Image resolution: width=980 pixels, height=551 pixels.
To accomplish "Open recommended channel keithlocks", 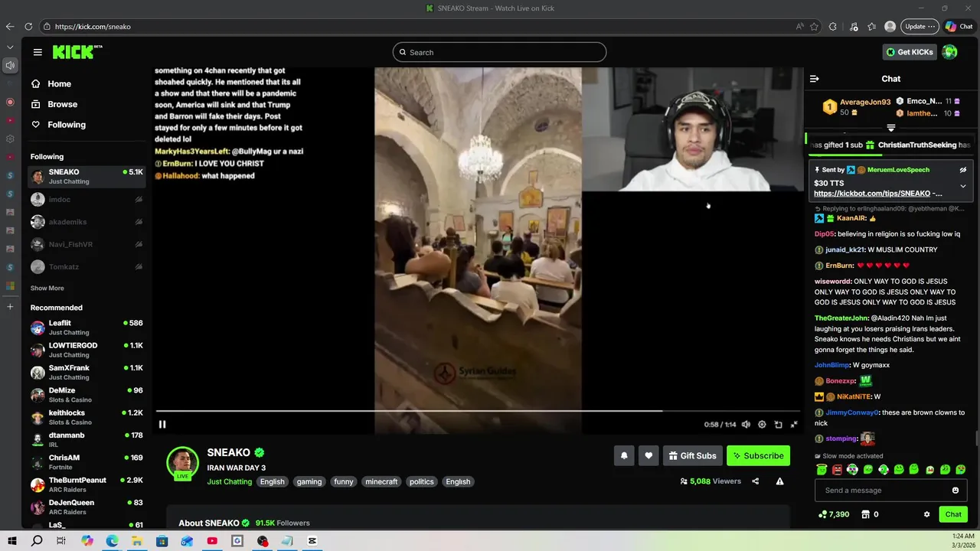I will 87,417.
